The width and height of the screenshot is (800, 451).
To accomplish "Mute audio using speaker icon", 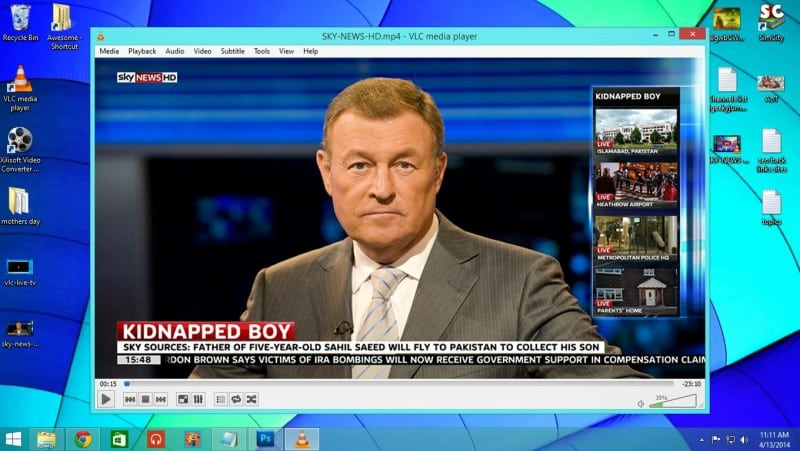I will (641, 403).
